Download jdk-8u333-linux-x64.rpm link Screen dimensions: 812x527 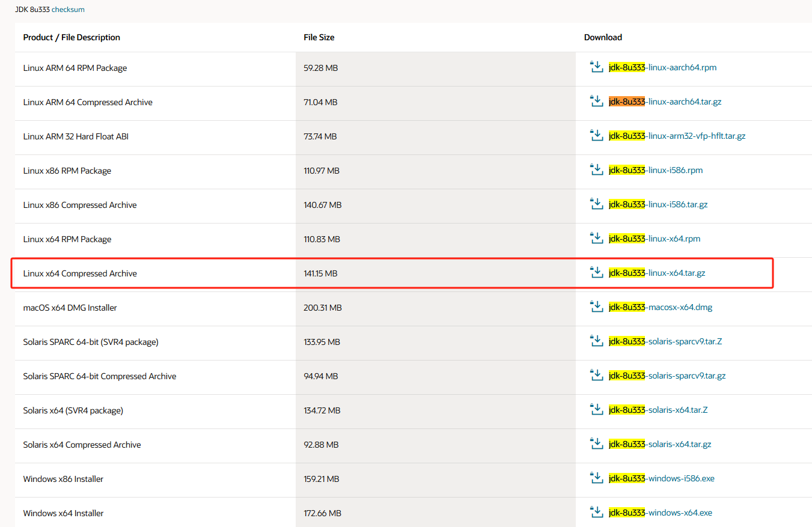pos(655,239)
